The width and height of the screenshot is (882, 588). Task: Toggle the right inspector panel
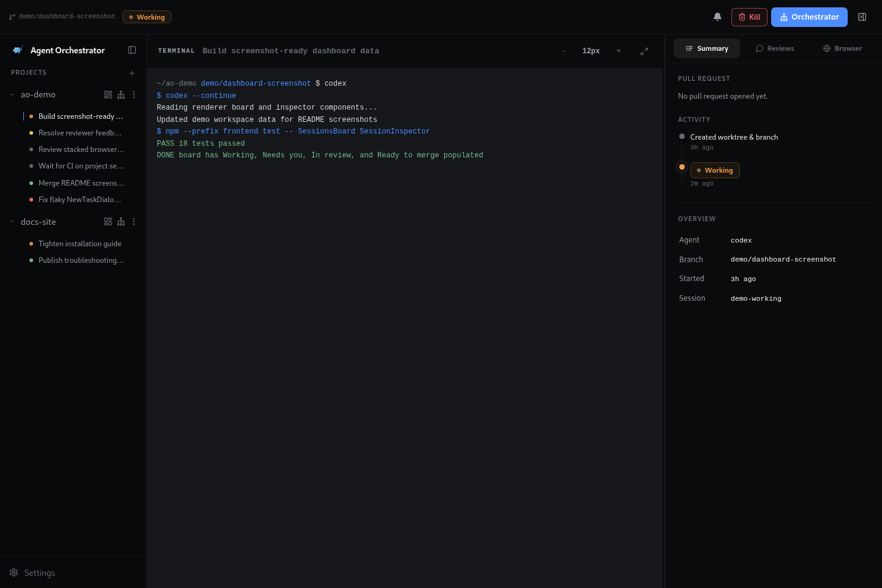tap(862, 17)
